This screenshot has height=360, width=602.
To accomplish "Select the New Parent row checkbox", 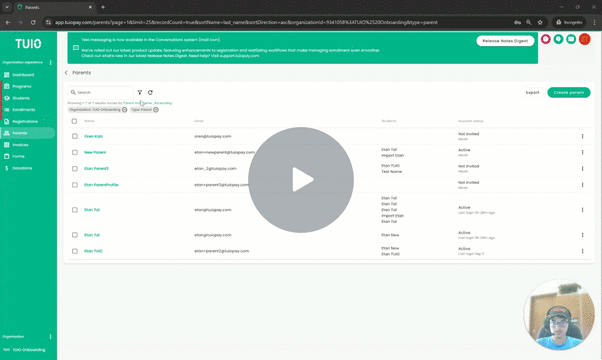I will coord(74,152).
